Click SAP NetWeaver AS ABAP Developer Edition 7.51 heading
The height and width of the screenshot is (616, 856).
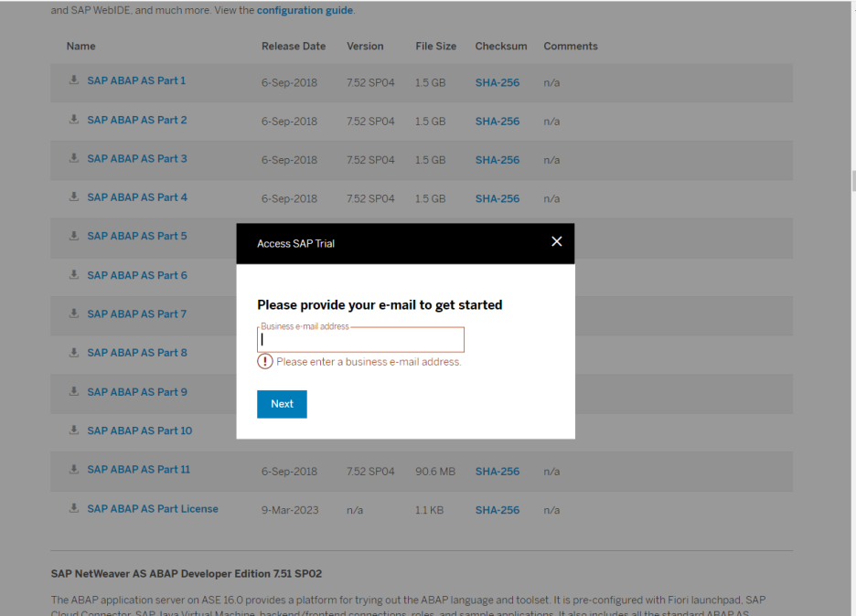(187, 574)
